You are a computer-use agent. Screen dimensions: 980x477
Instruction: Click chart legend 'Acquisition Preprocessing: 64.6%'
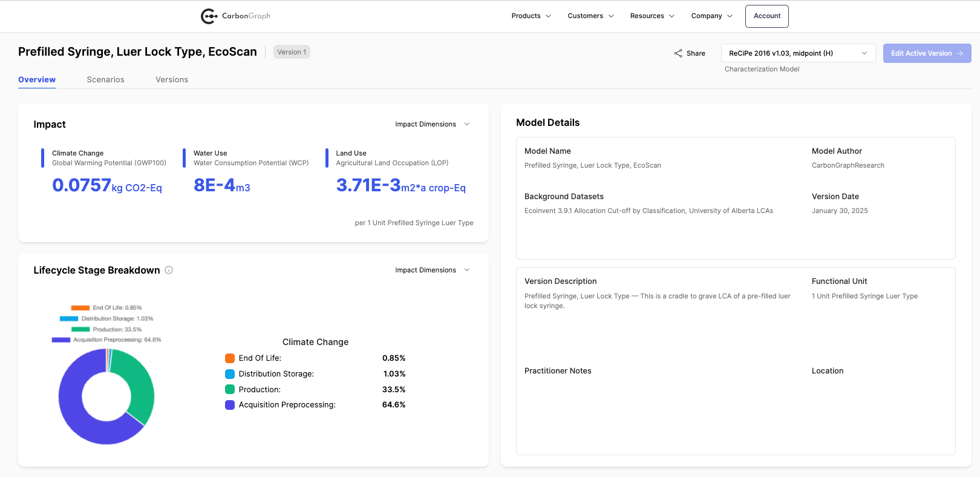tap(106, 340)
